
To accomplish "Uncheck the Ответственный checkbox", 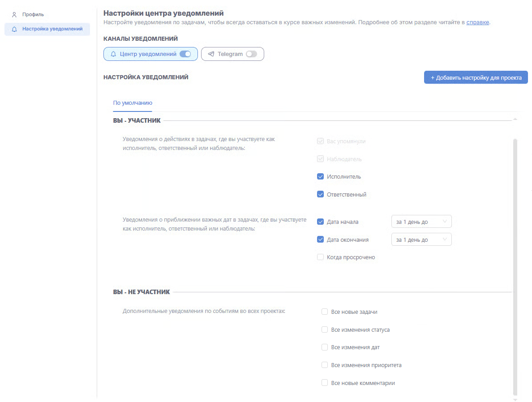I will pos(320,195).
